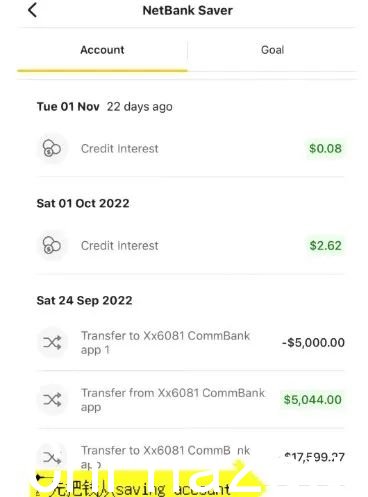Image resolution: width=368 pixels, height=497 pixels.
Task: Select the Tue 01 Nov date header
Action: click(68, 107)
